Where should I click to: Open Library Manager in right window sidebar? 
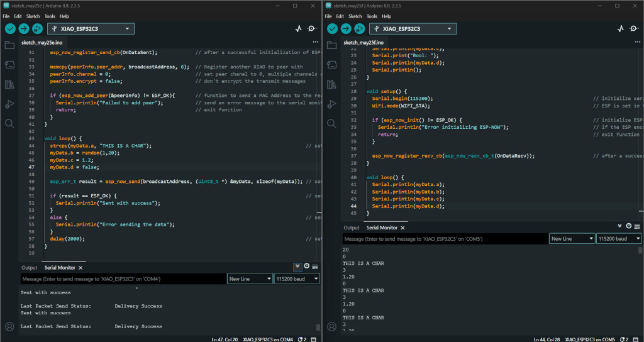[331, 84]
